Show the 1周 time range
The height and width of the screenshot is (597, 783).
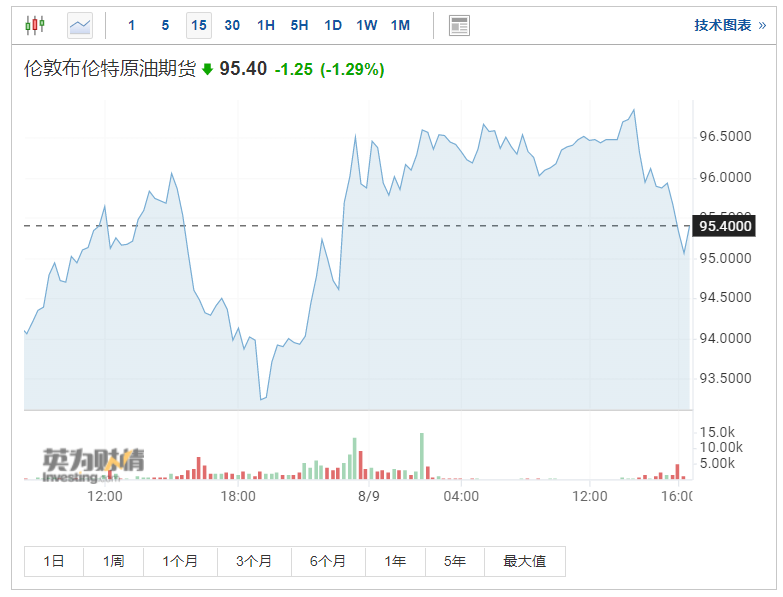pyautogui.click(x=113, y=562)
